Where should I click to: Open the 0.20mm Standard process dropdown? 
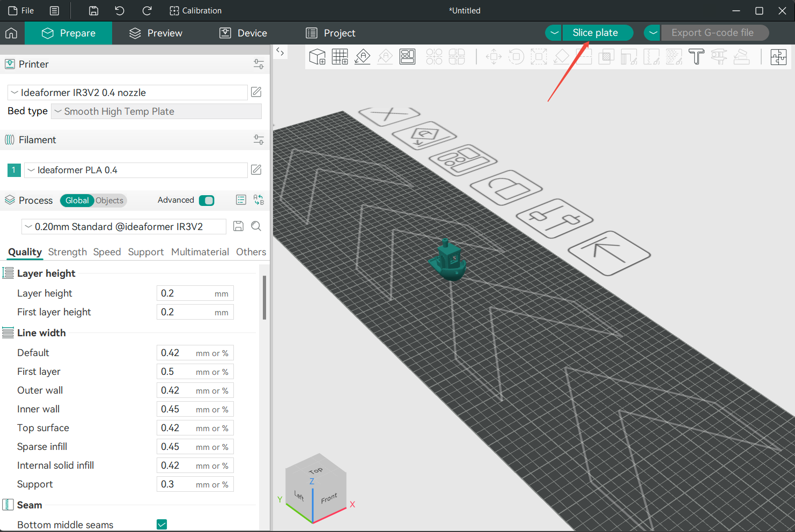(123, 227)
